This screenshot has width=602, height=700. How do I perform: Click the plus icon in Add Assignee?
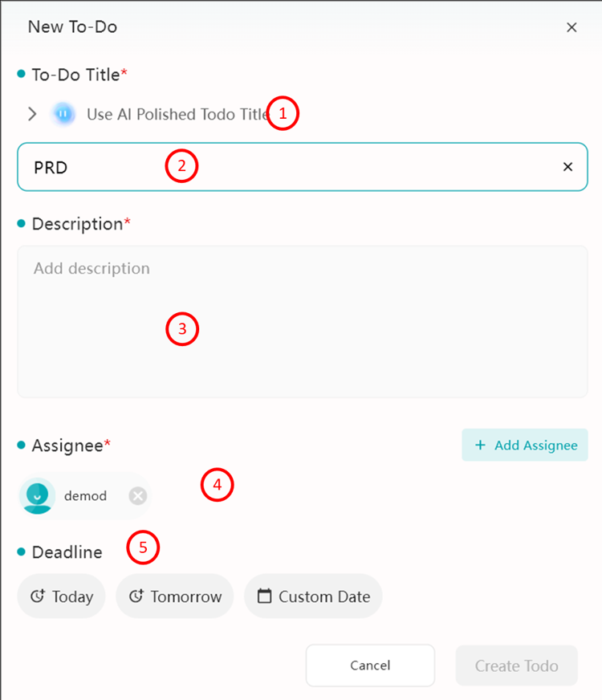(480, 445)
